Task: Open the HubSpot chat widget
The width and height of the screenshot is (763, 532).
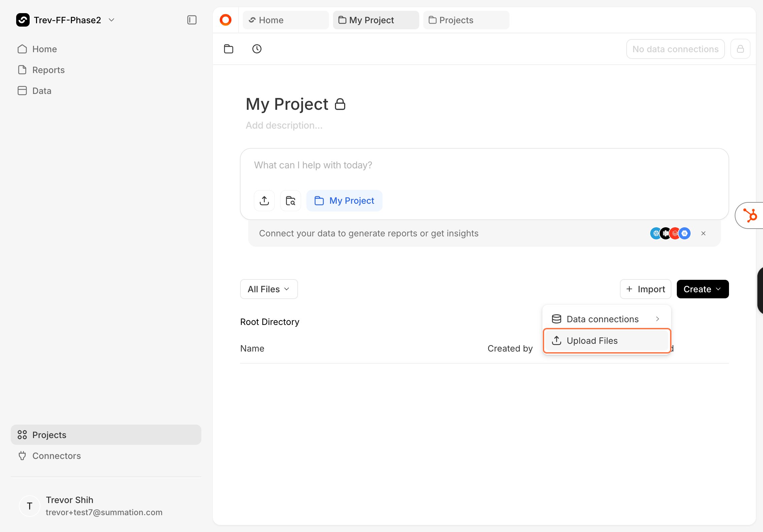Action: pyautogui.click(x=750, y=215)
